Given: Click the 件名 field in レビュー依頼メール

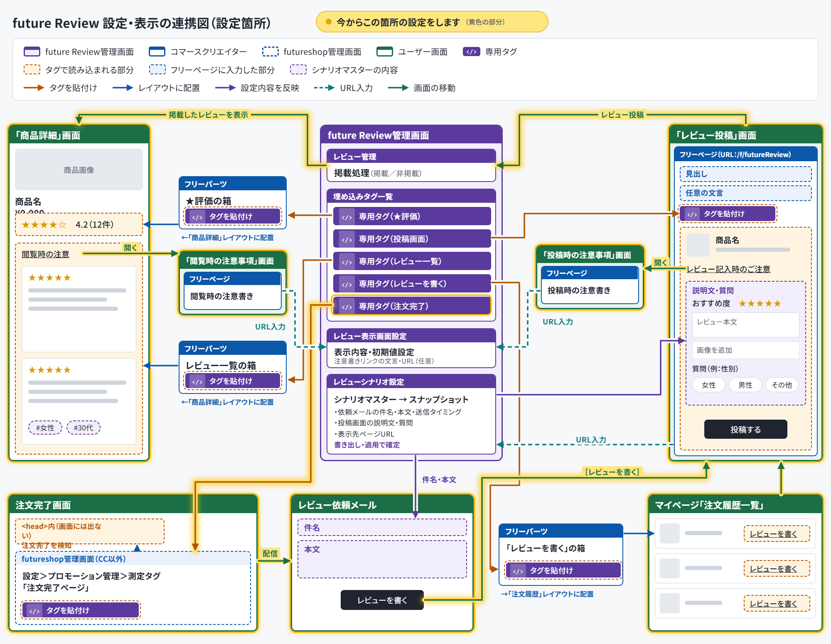Looking at the screenshot, I should [382, 527].
